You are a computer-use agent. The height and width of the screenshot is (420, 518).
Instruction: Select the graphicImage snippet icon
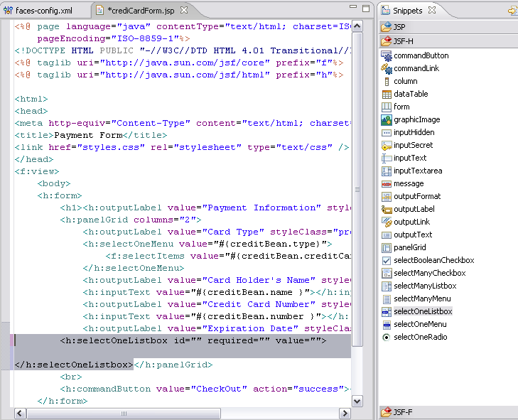(387, 119)
